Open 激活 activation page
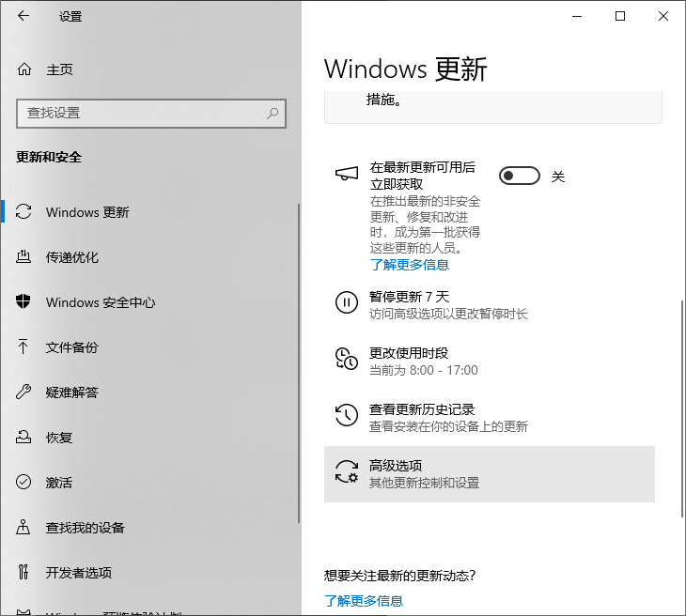 point(59,483)
